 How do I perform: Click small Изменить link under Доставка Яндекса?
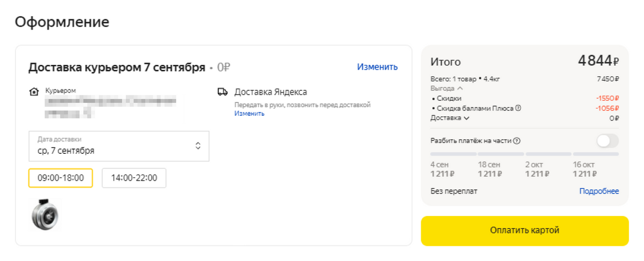click(249, 114)
